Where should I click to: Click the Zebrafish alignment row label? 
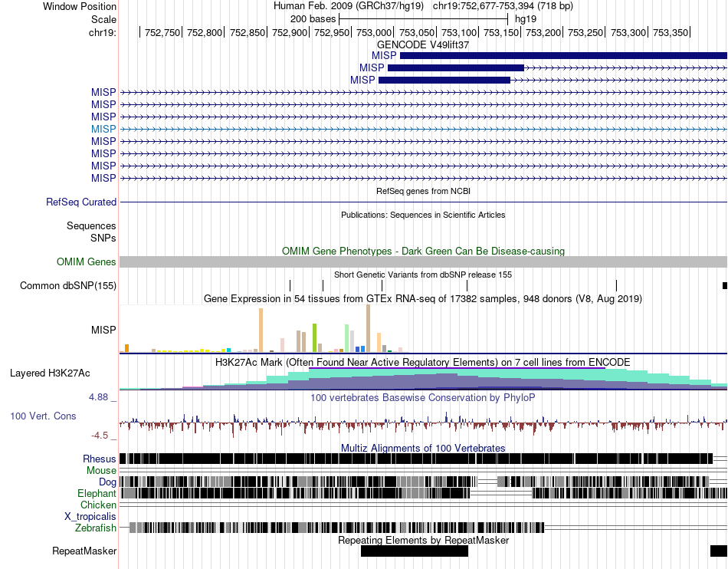coord(96,528)
